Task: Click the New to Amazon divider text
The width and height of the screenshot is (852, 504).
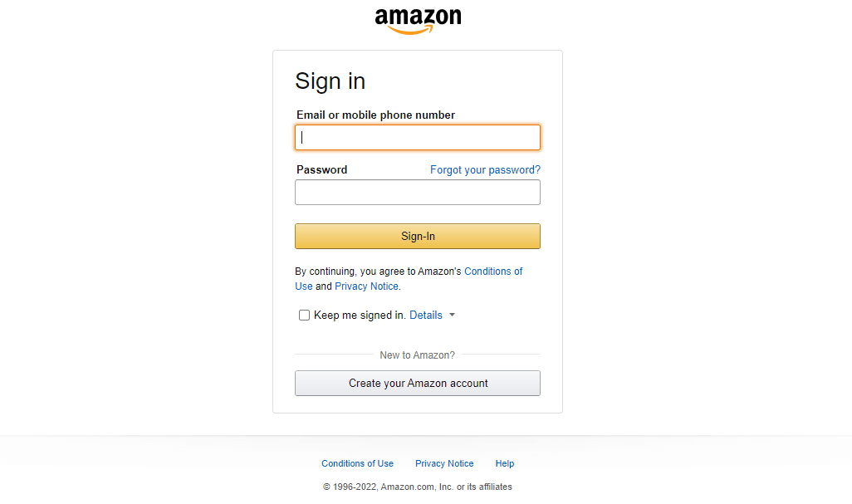Action: 417,355
